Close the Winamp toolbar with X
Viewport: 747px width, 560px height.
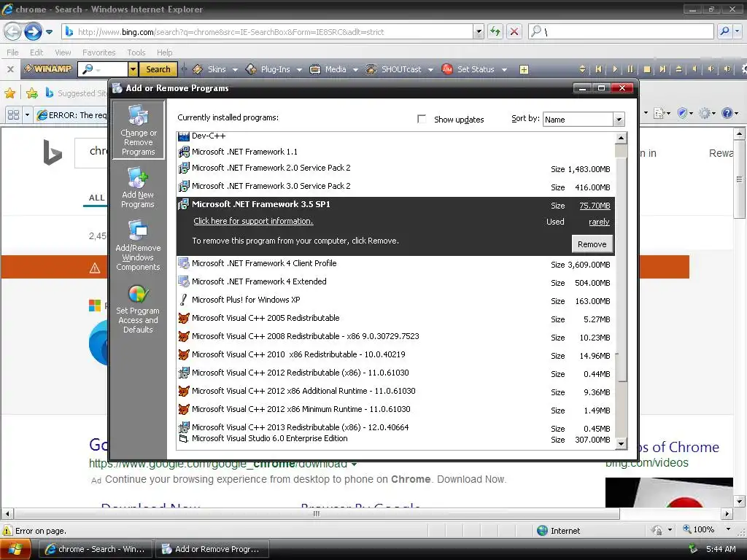pos(10,69)
